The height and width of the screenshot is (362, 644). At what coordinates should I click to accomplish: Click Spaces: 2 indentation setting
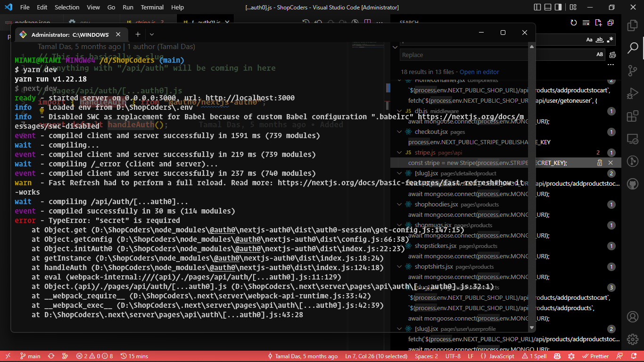coord(427,356)
